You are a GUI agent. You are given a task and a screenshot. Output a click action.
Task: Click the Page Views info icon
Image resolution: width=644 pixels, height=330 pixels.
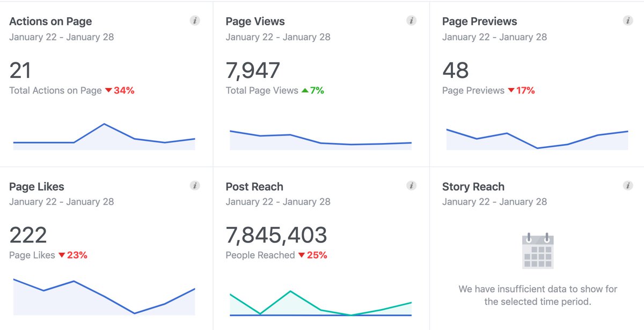click(411, 20)
